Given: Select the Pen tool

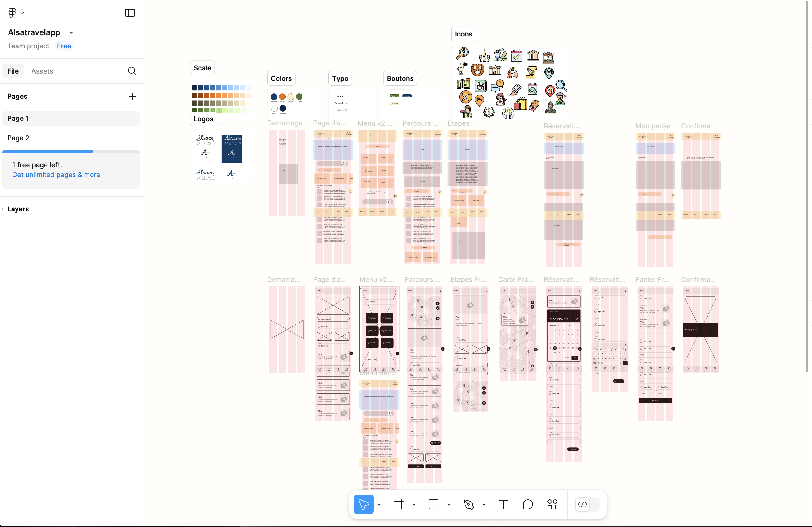Looking at the screenshot, I should (x=469, y=505).
